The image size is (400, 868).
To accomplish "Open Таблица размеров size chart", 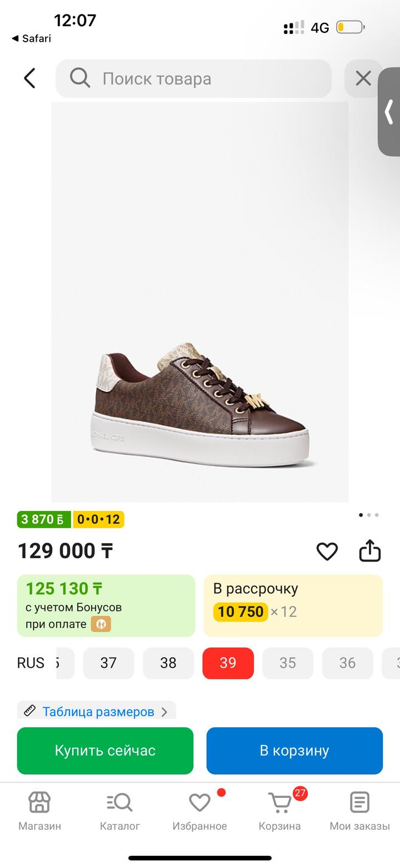I will (x=98, y=711).
